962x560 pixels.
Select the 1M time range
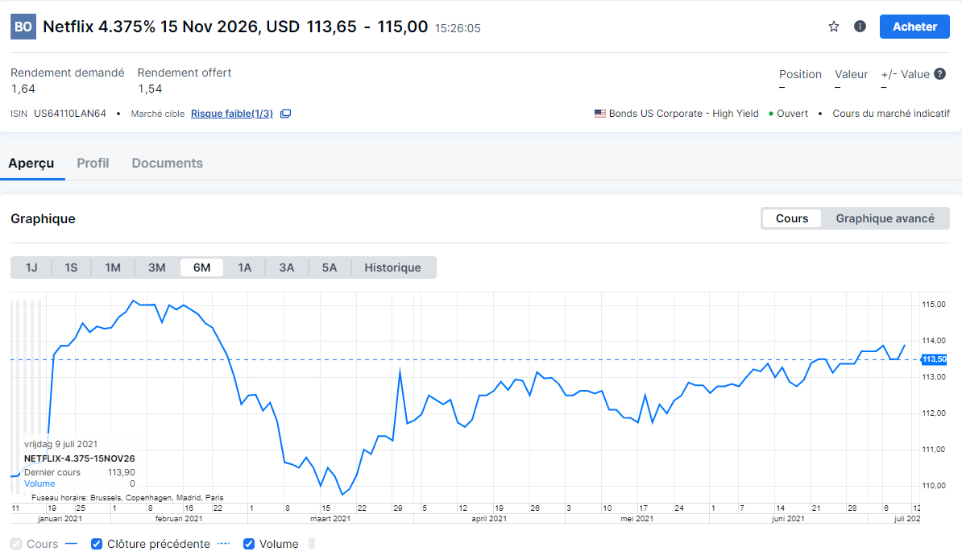(113, 268)
